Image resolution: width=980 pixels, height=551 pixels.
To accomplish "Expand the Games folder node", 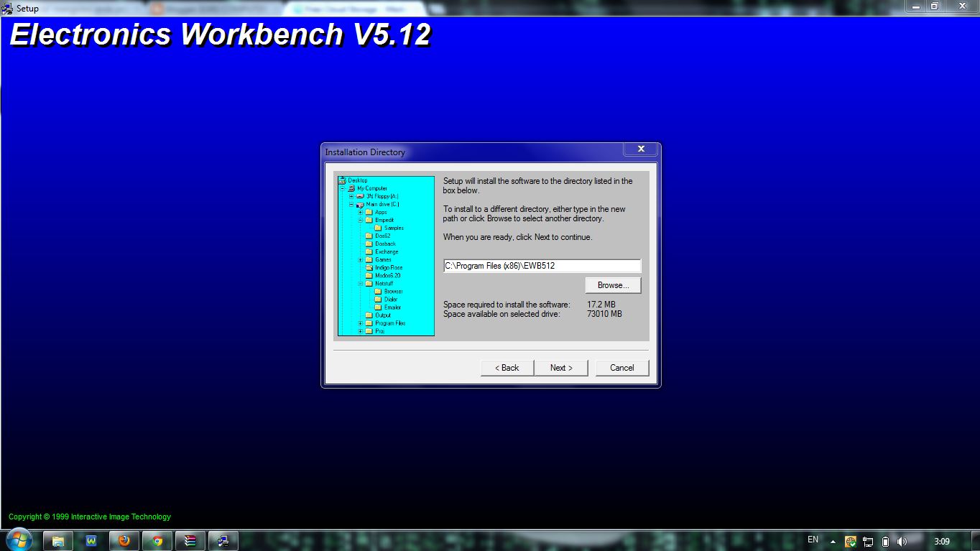I will pyautogui.click(x=360, y=259).
